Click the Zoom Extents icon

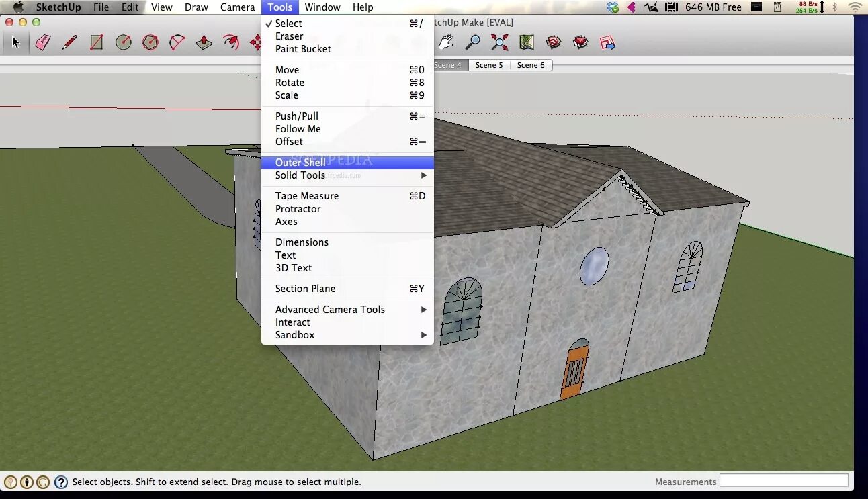(499, 43)
